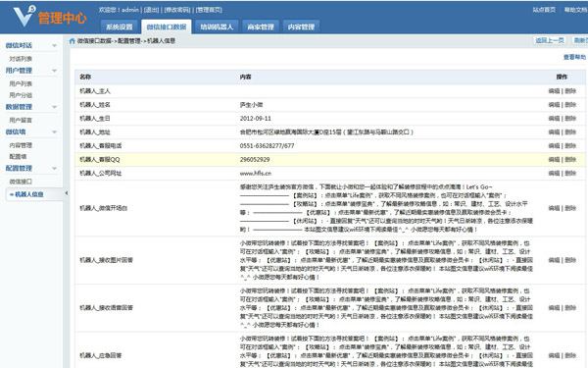Open 用户分组 in the sidebar
The width and height of the screenshot is (588, 368).
point(21,95)
